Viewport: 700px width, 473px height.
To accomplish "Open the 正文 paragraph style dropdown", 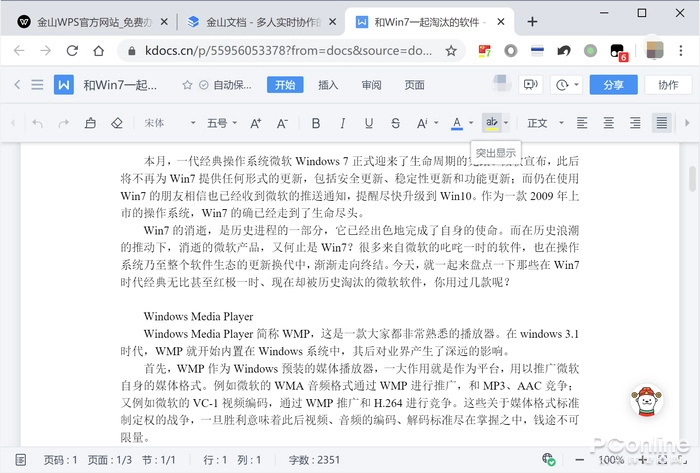I will point(545,123).
